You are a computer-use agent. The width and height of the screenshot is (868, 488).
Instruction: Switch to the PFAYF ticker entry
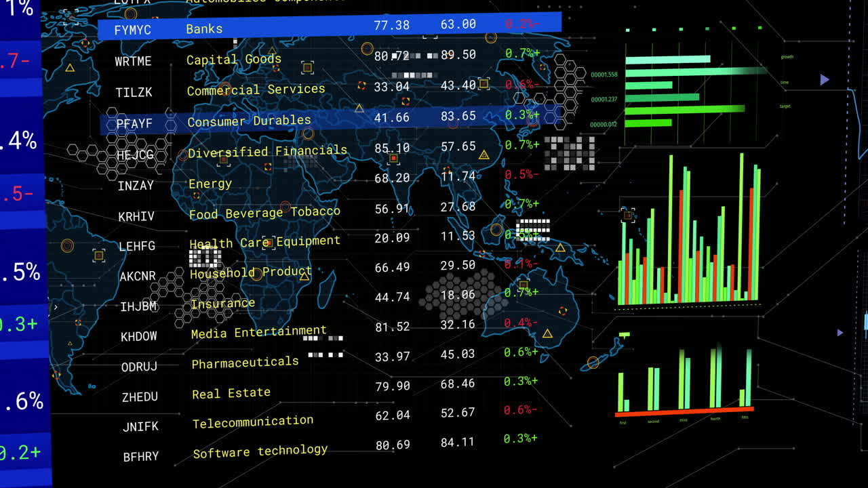point(134,124)
